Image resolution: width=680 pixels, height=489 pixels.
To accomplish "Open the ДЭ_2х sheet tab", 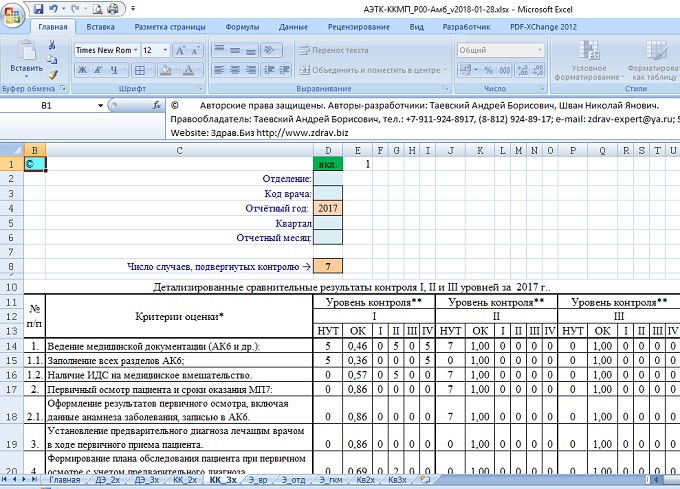I will coord(107,479).
